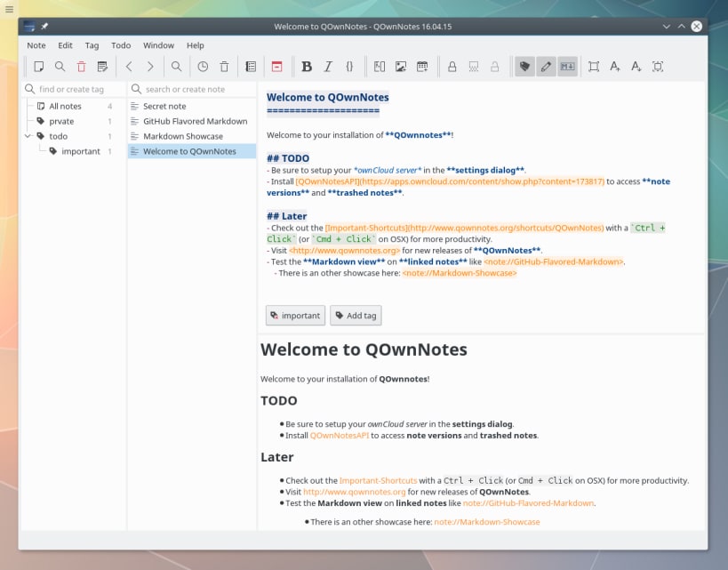728x570 pixels.
Task: Reset note text size icon
Action: pos(658,67)
